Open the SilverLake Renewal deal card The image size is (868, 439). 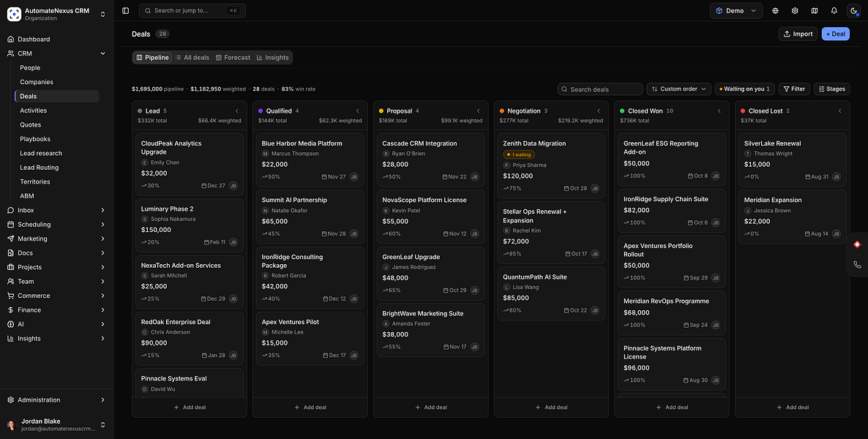pos(793,160)
